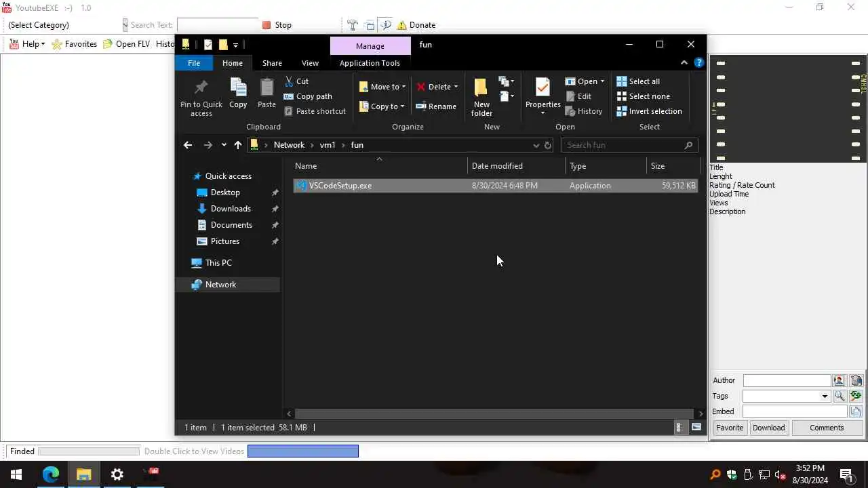Screen dimensions: 868x488
Task: Switch to the Share ribbon tab
Action: [x=272, y=63]
